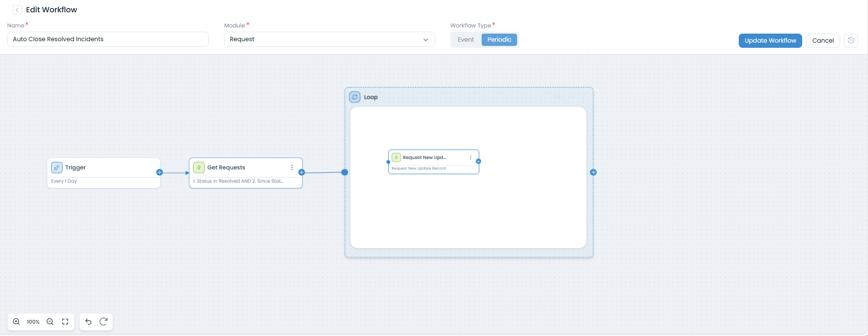Click the fit to screen icon
Screen dimensions: 868x336
[x=65, y=322]
